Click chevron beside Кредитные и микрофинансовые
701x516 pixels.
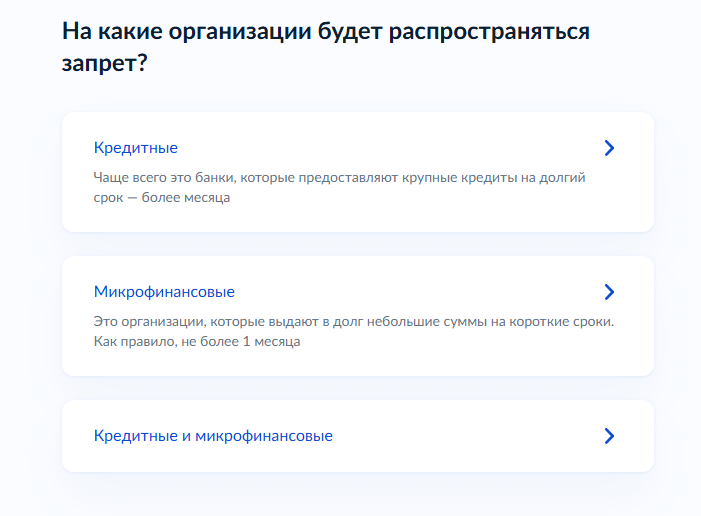[609, 436]
